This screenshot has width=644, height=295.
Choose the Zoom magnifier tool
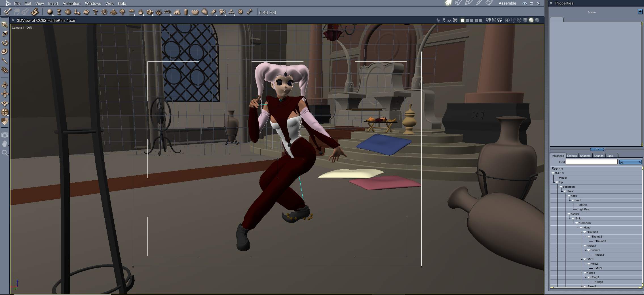(x=5, y=153)
